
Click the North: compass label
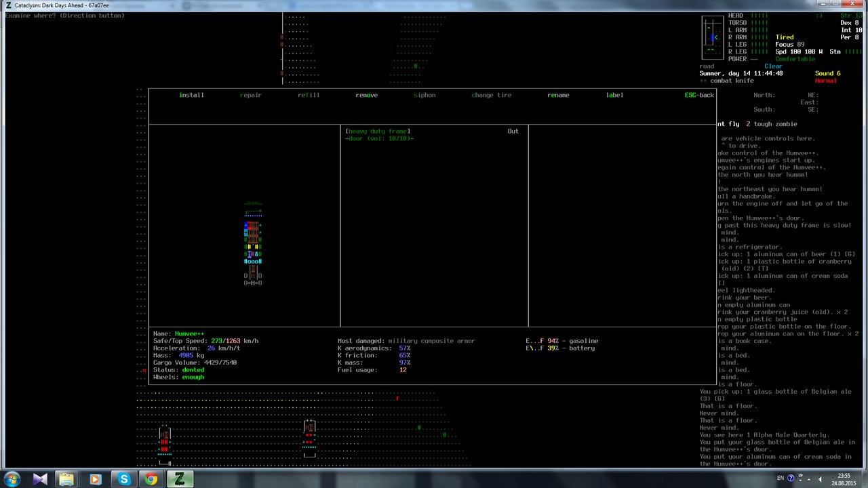(764, 95)
